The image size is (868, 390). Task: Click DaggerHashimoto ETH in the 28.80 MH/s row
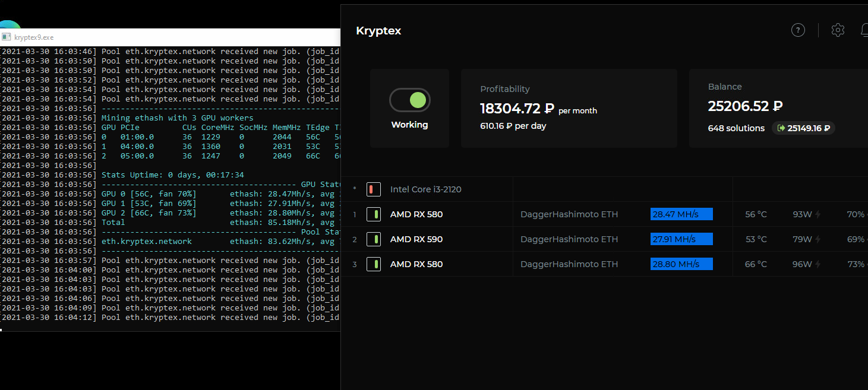[x=569, y=264]
